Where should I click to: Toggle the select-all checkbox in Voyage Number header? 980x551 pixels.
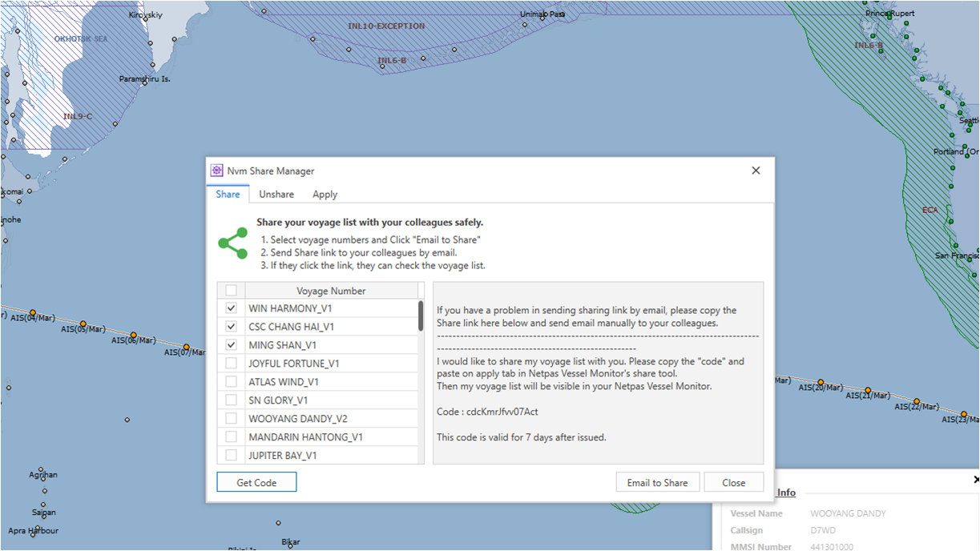click(x=231, y=291)
